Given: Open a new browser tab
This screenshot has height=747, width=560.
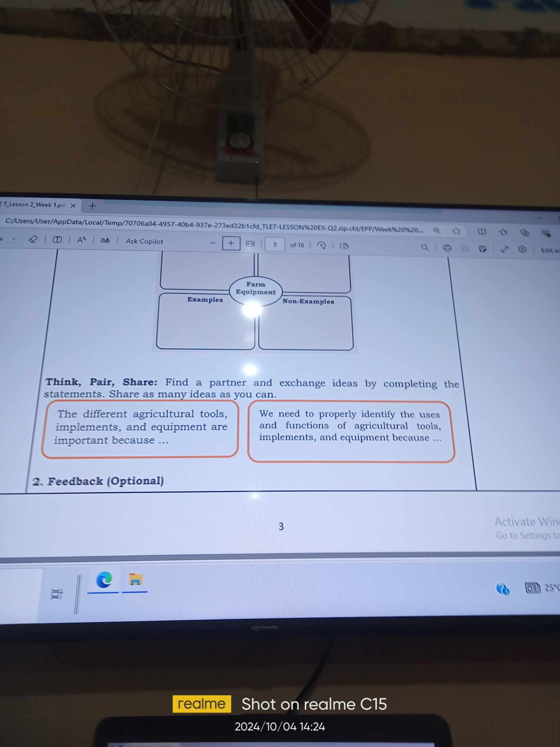Looking at the screenshot, I should click(93, 206).
